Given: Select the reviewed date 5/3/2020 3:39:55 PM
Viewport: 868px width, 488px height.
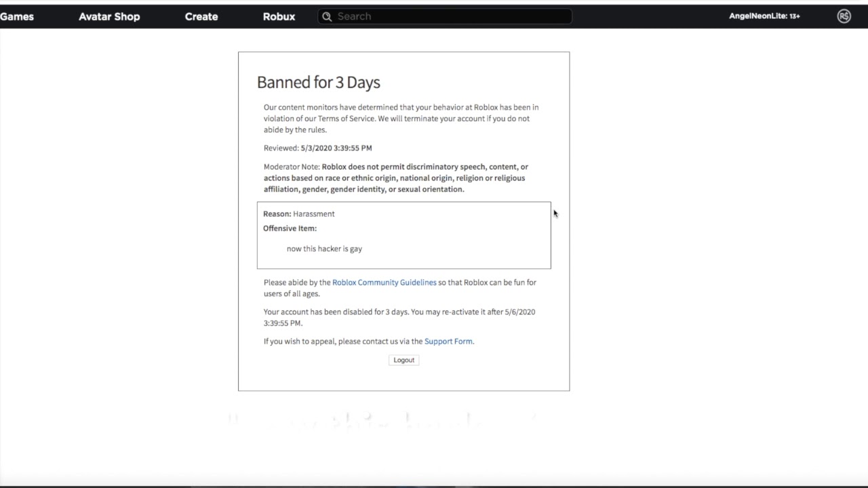Looking at the screenshot, I should [x=336, y=148].
